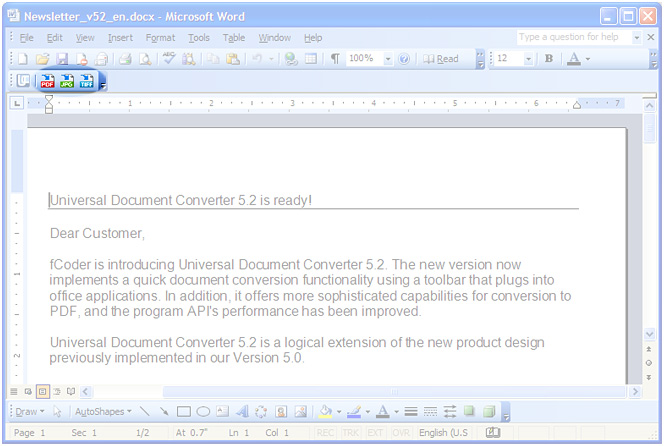
Task: Open Microsoft Word Help with the question mark icon
Action: [x=404, y=59]
